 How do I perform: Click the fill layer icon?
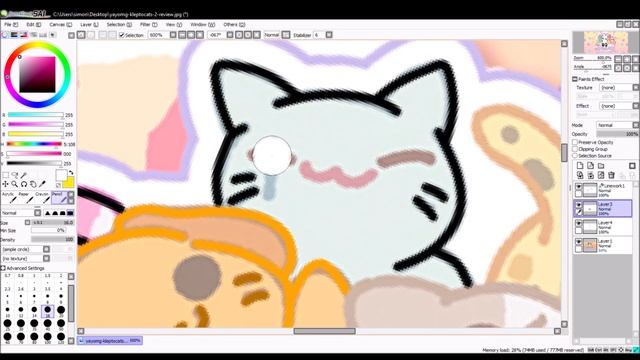(601, 175)
